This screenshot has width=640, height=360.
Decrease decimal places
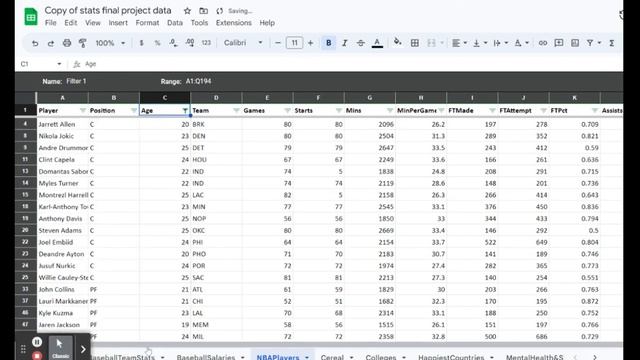coord(173,43)
